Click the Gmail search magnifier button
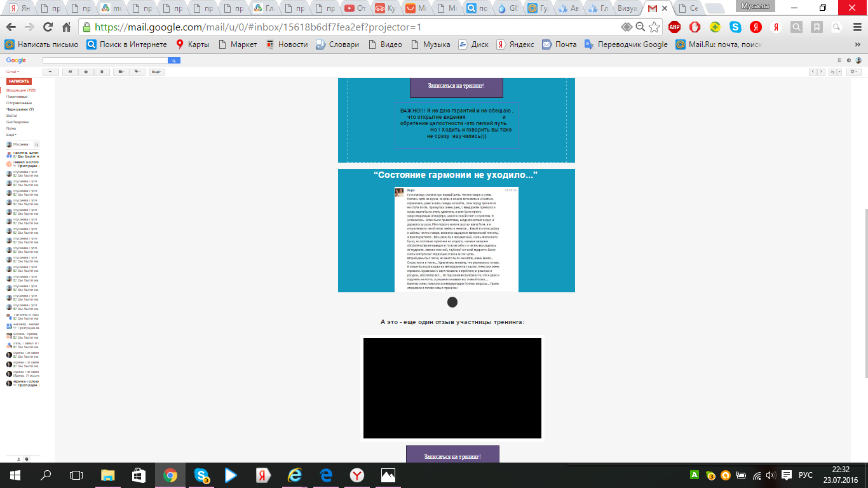The width and height of the screenshot is (868, 488). [175, 60]
